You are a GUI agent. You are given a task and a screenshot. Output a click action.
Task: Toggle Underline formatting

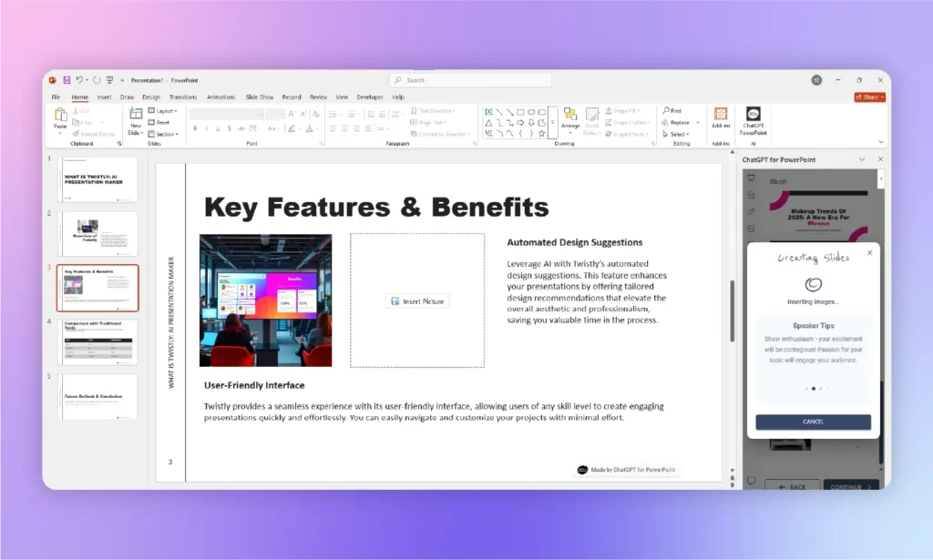pyautogui.click(x=218, y=128)
